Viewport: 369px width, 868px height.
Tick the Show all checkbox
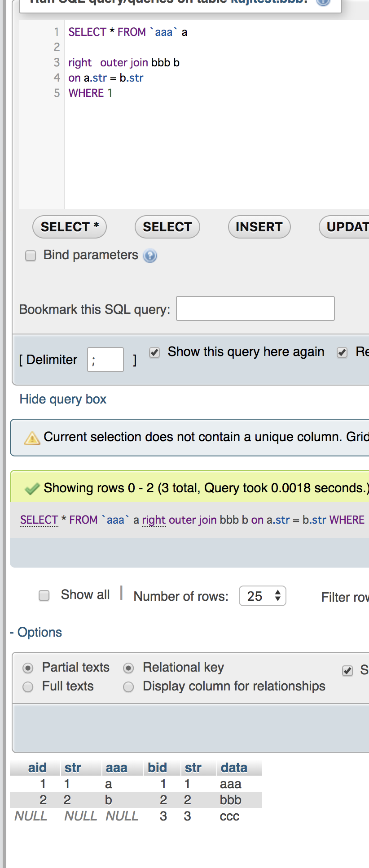44,595
